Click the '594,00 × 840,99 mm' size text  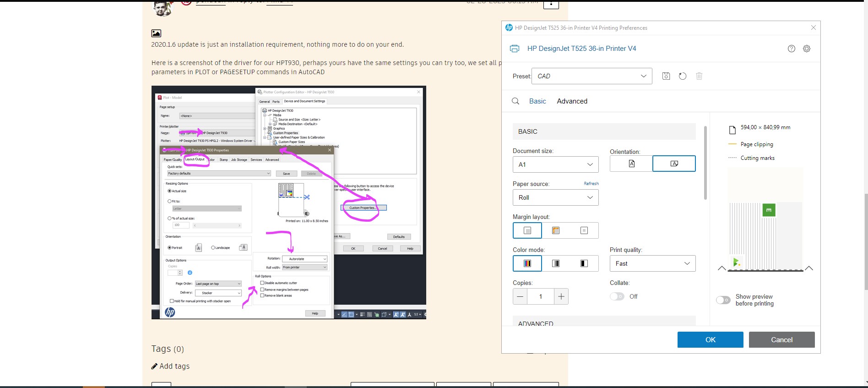pyautogui.click(x=765, y=127)
